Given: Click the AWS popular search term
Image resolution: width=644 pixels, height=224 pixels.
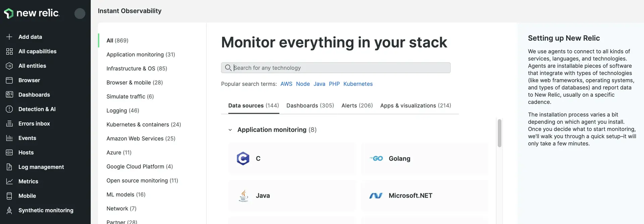Looking at the screenshot, I should (286, 84).
